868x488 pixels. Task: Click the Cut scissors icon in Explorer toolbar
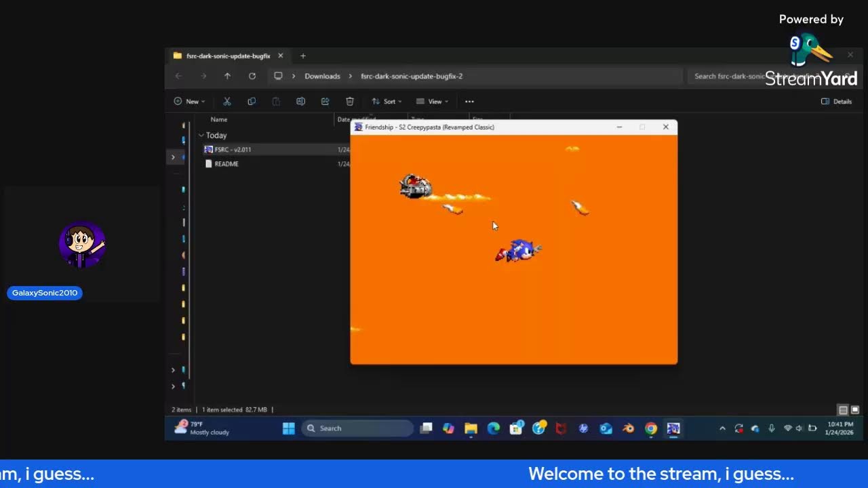click(227, 102)
